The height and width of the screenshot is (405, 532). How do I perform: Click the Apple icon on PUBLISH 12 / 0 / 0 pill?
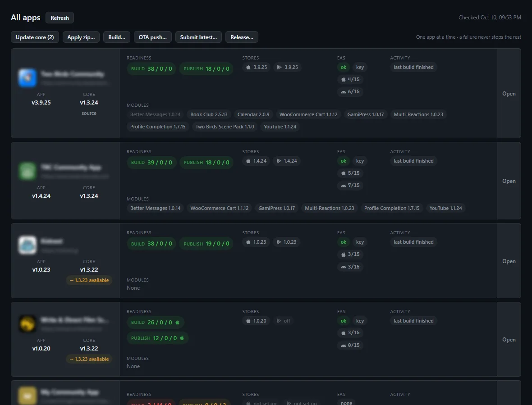point(182,338)
